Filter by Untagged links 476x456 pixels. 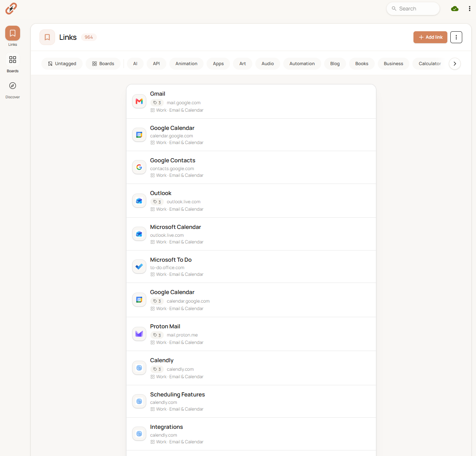[62, 64]
